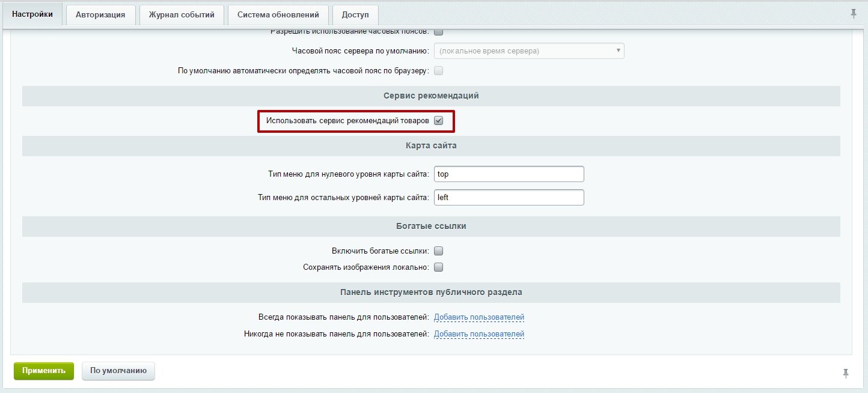
Task: Toggle automatic browser time zone detection checkbox
Action: coord(439,71)
